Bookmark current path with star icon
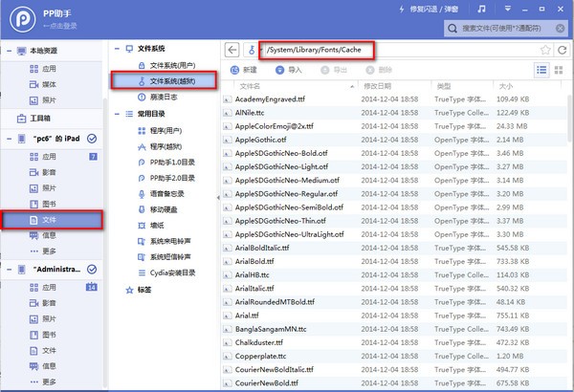This screenshot has width=574, height=392. click(x=545, y=50)
